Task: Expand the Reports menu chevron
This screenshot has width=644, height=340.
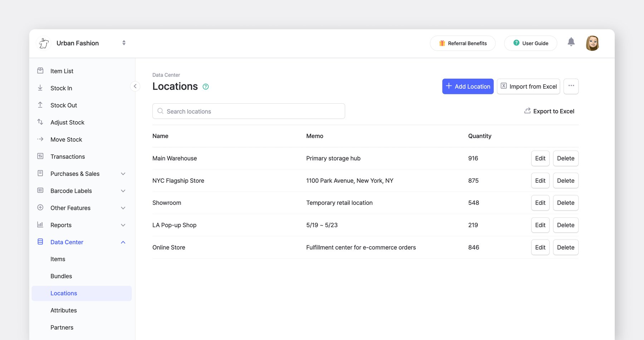Action: (x=123, y=225)
